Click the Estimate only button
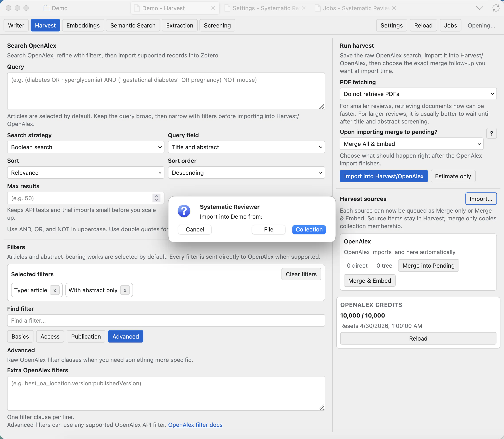 click(x=453, y=176)
